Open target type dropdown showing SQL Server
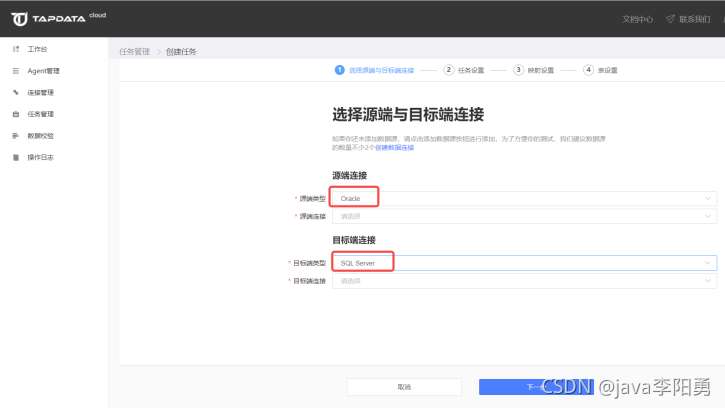Screen dimensions: 725x408 (x=524, y=263)
